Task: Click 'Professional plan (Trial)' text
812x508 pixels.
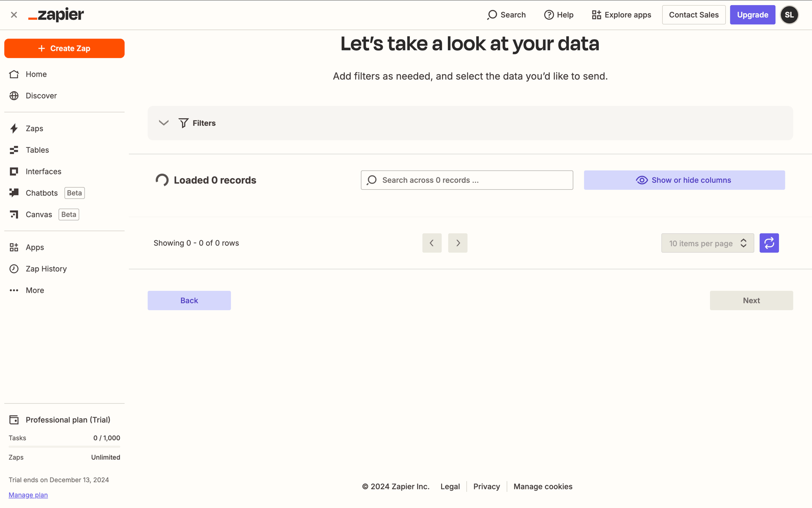Action: coord(68,420)
